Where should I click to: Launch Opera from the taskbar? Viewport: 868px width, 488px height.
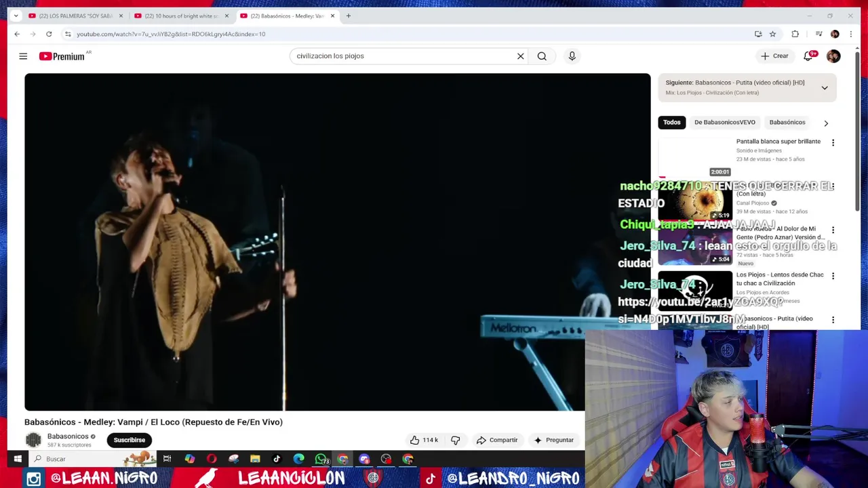tap(212, 459)
